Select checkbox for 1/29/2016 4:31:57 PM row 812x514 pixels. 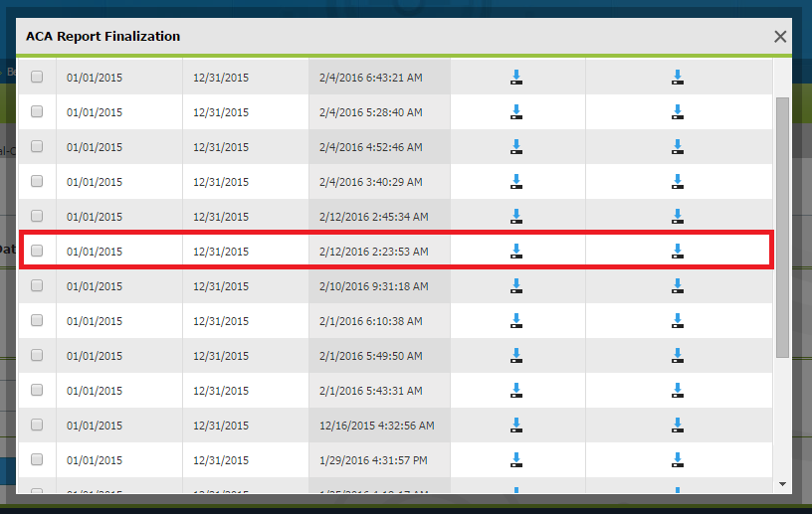click(x=37, y=460)
